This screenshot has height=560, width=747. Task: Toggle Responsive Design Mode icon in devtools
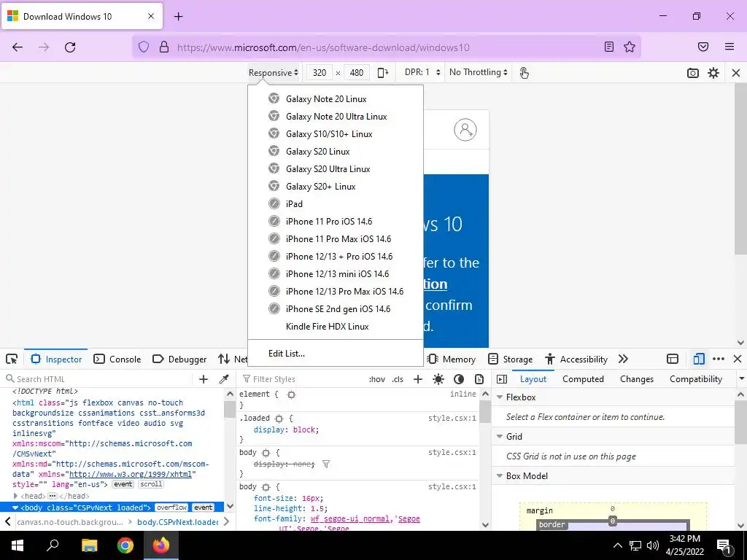click(x=698, y=359)
